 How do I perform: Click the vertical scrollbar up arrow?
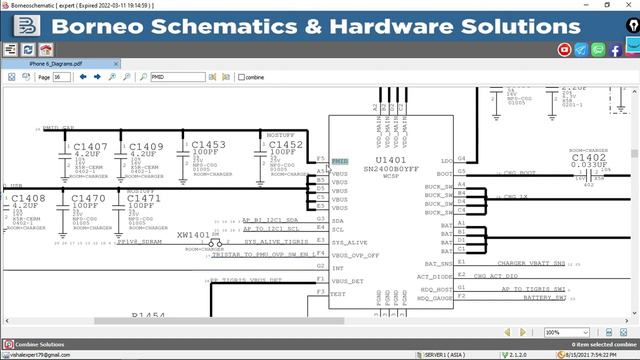[x=634, y=91]
